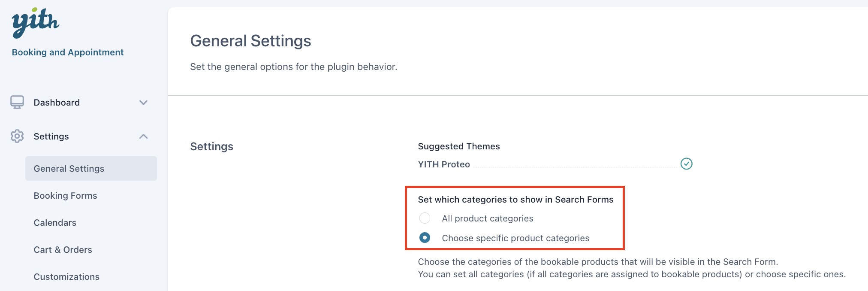Click the Settings gear icon
This screenshot has height=291, width=868.
click(17, 136)
